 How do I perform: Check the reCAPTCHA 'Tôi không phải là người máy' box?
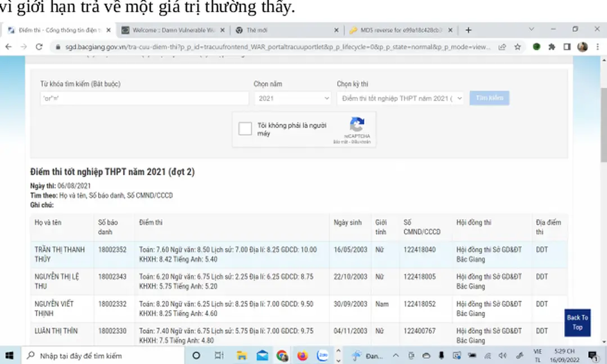pos(245,128)
